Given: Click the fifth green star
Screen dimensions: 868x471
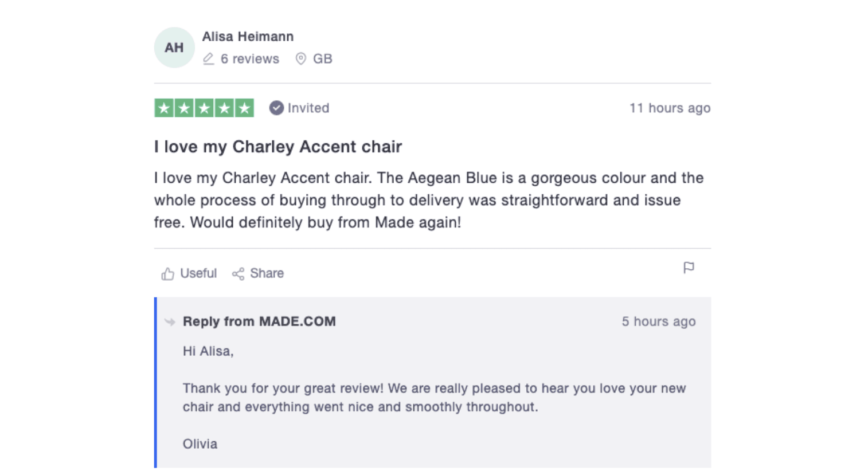Looking at the screenshot, I should (x=244, y=108).
